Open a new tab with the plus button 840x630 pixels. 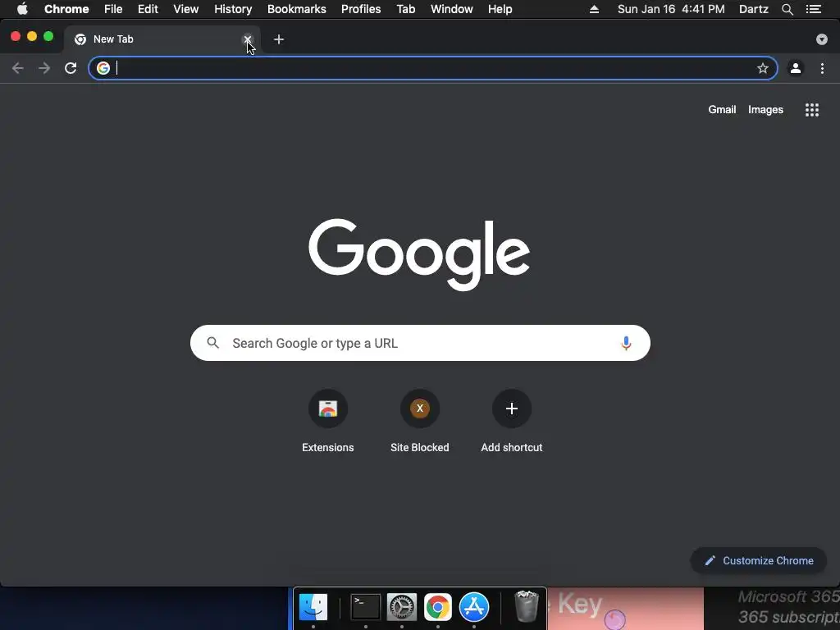[279, 39]
